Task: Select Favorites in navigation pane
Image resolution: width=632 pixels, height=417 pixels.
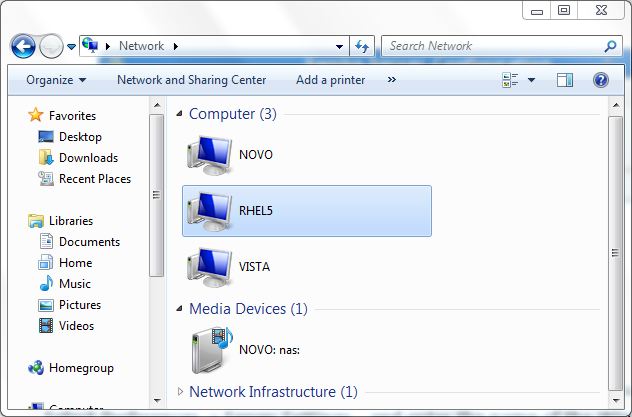Action: 72,116
